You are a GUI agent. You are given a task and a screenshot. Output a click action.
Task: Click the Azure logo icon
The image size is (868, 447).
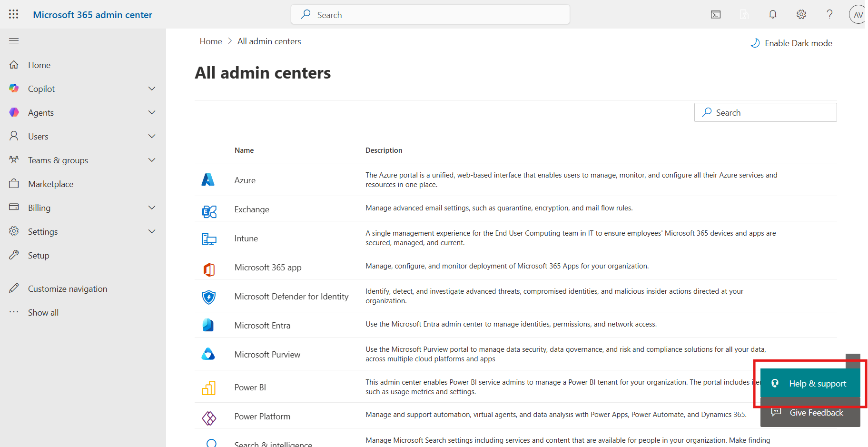(x=208, y=179)
